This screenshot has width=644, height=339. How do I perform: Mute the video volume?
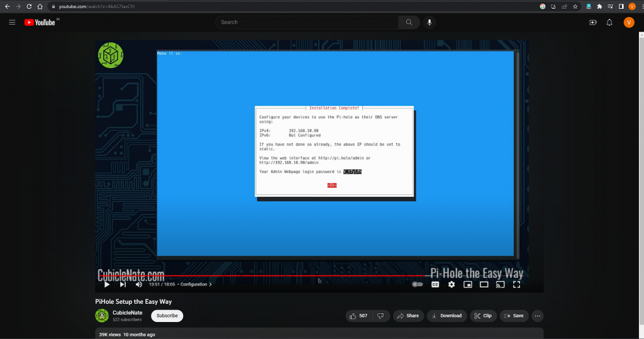pos(139,284)
